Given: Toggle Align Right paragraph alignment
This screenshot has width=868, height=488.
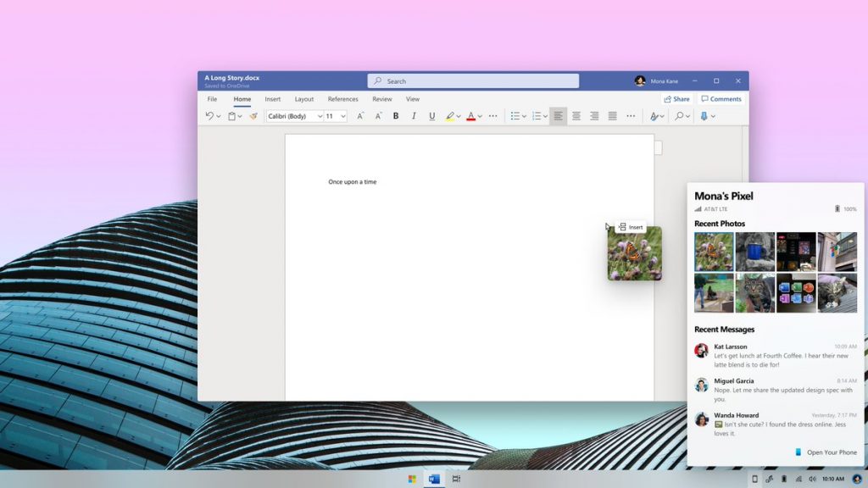Looking at the screenshot, I should (x=594, y=115).
